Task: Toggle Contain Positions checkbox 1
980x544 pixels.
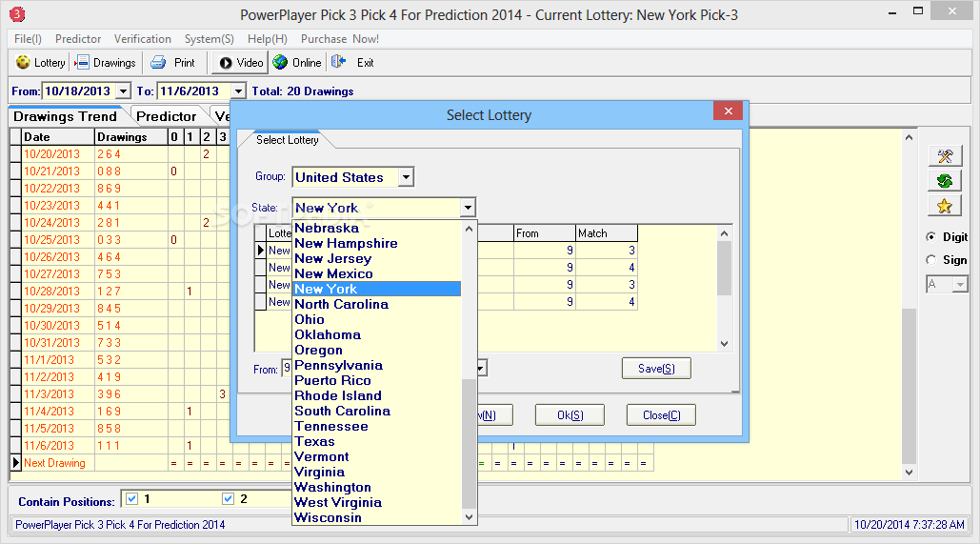Action: click(131, 498)
